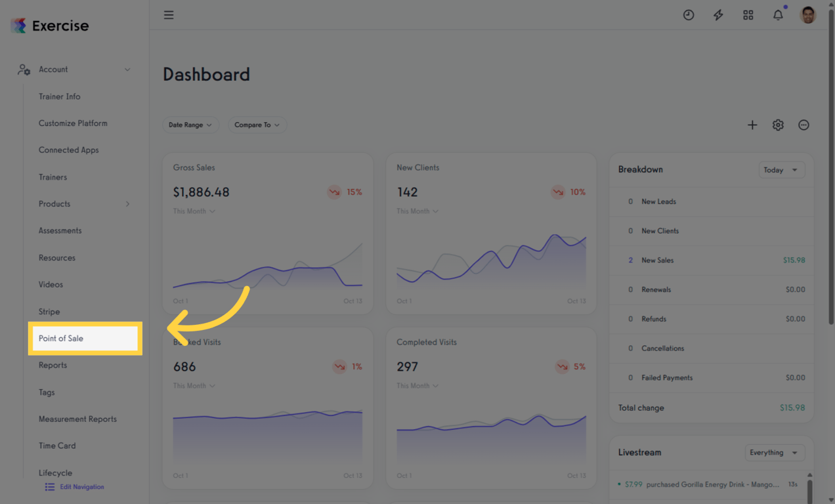835x504 pixels.
Task: Open the Compare To dropdown
Action: (x=257, y=125)
